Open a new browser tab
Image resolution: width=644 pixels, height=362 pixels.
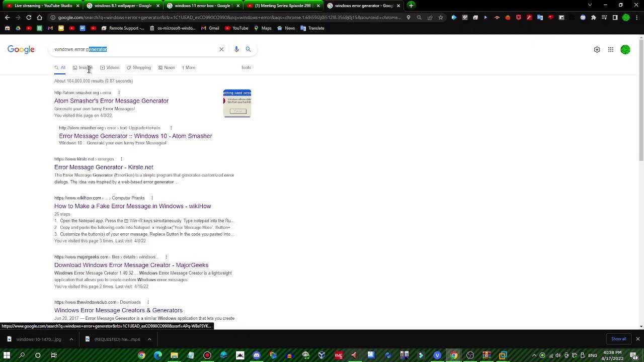[x=411, y=6]
